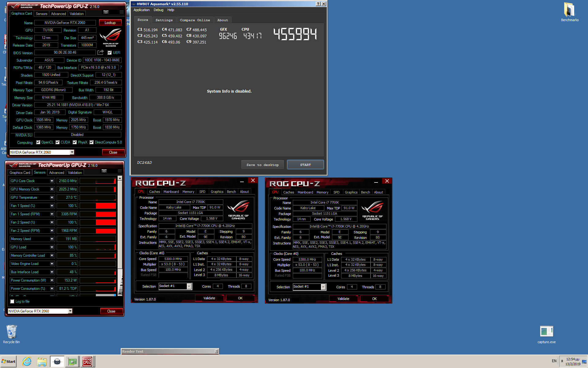Open the Benchmarks folder on desktop

point(570,12)
